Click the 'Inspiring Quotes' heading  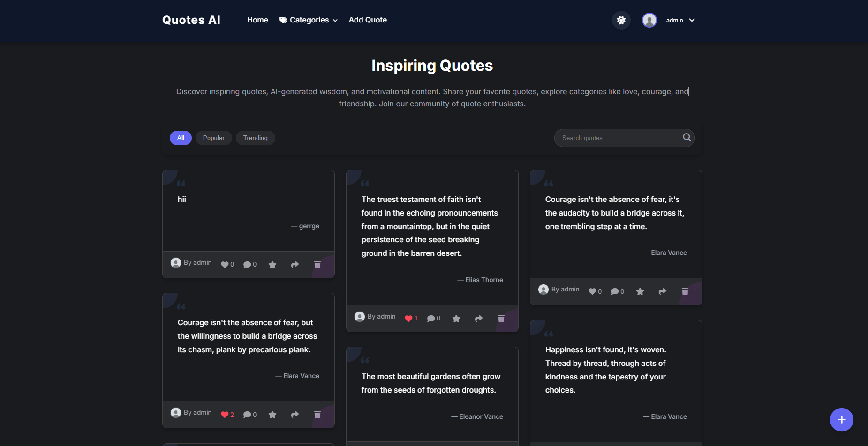(432, 66)
